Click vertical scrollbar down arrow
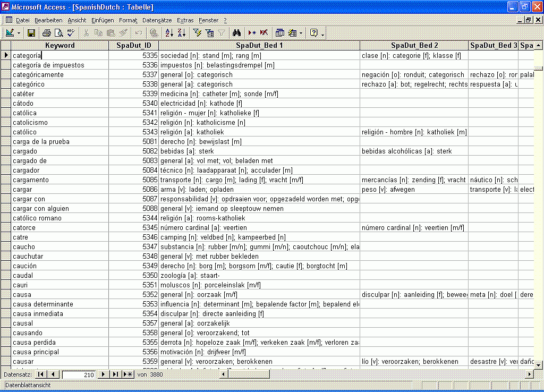The image size is (544, 392). [x=539, y=365]
